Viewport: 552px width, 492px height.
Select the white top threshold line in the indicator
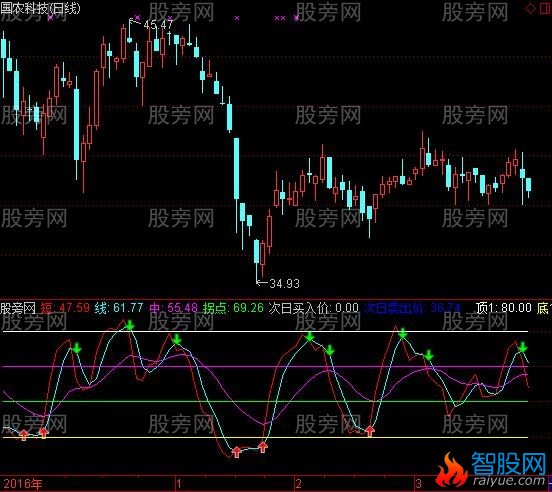tap(265, 332)
